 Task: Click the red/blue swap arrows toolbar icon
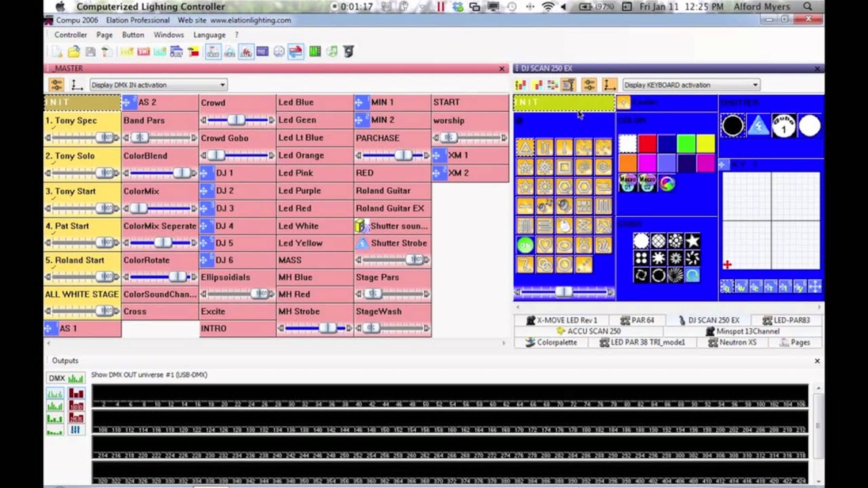pyautogui.click(x=296, y=52)
